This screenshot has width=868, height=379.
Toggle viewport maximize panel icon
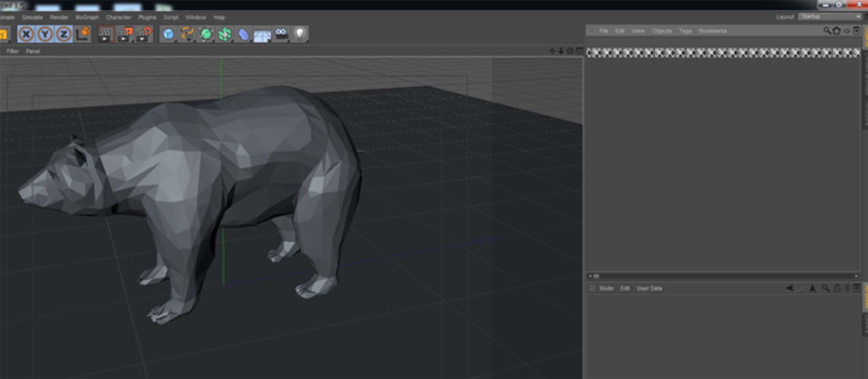tap(579, 51)
